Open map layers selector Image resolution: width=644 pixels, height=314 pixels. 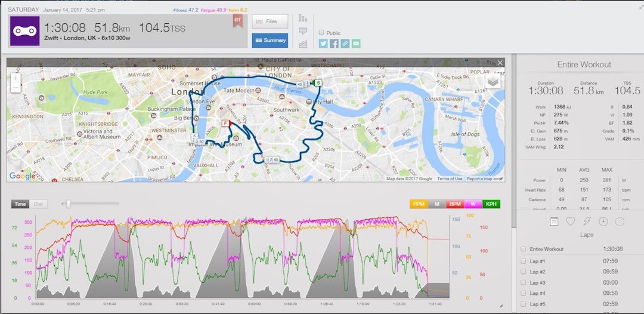pos(493,81)
